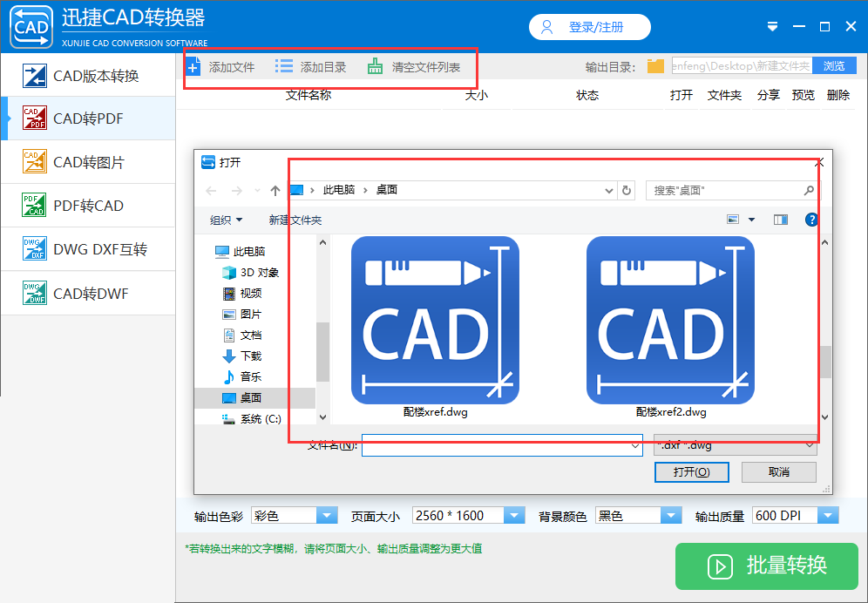Expand the address bar history dropdown
The height and width of the screenshot is (603, 868).
609,191
